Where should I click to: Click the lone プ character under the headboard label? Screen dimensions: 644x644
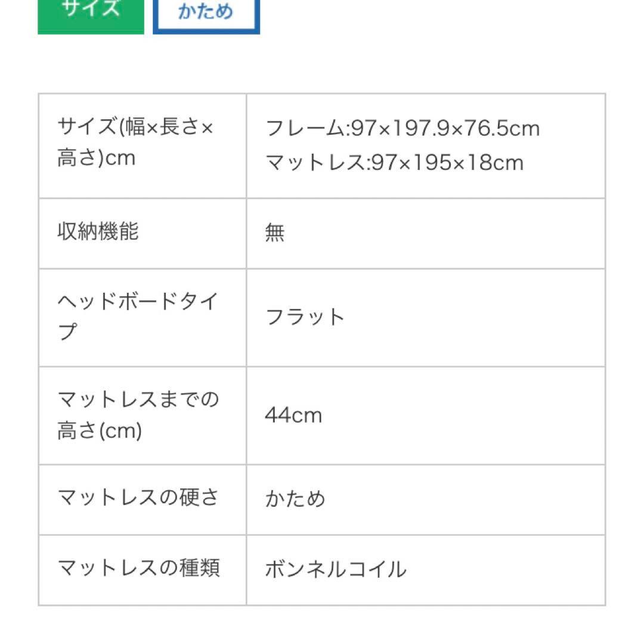pos(68,332)
